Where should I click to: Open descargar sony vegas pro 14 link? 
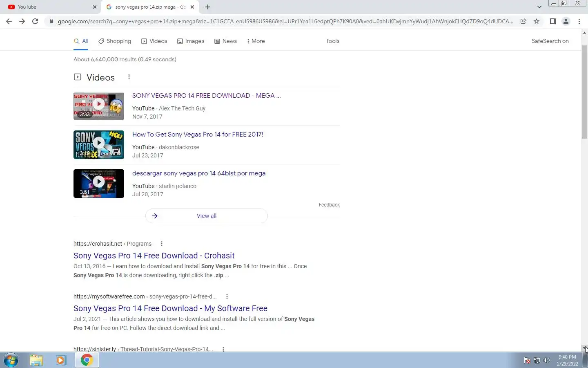click(x=199, y=173)
